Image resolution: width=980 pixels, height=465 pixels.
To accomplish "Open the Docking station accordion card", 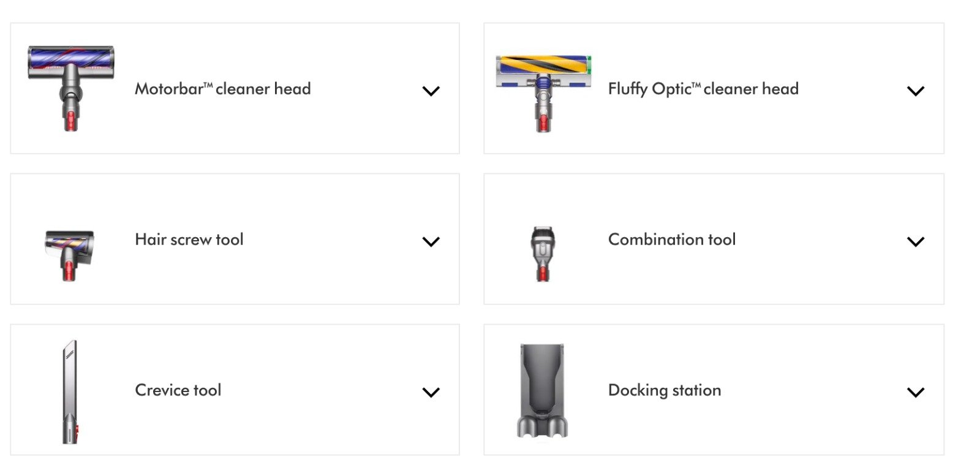I will (x=796, y=423).
